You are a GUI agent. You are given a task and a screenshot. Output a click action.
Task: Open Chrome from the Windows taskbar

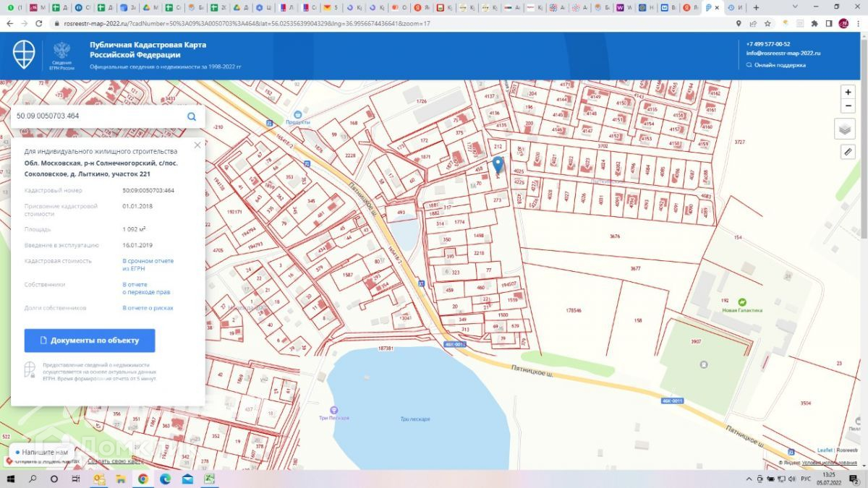click(142, 479)
